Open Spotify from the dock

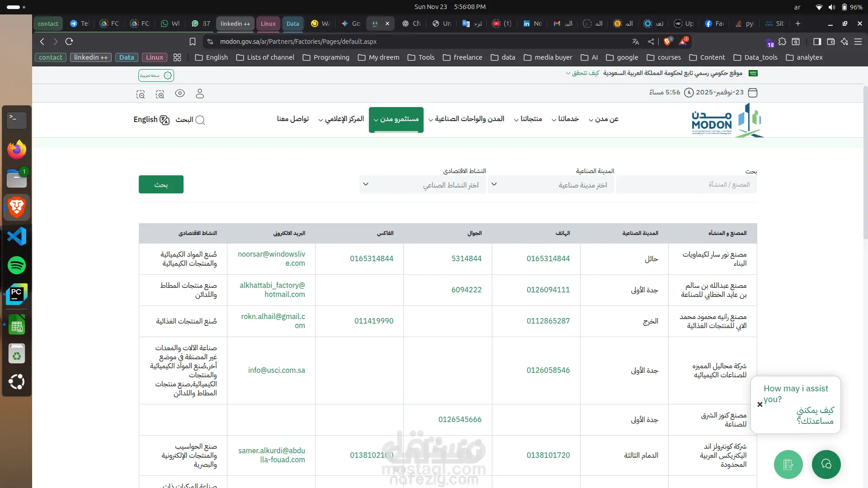[17, 265]
